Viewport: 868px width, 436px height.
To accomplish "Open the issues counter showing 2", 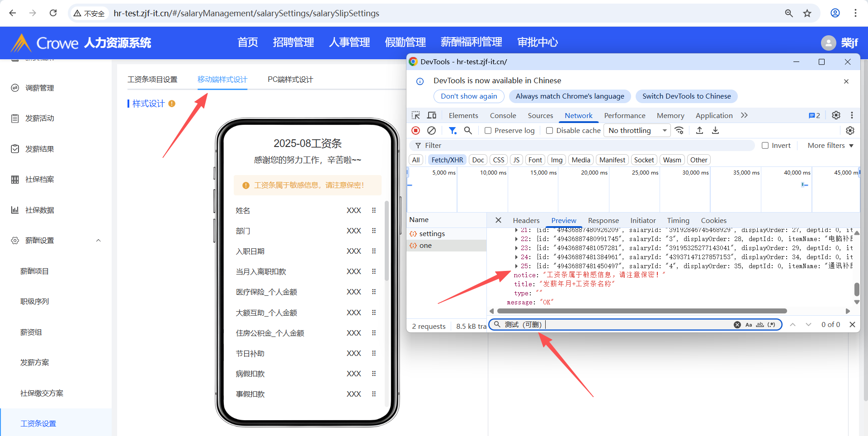I will [815, 115].
